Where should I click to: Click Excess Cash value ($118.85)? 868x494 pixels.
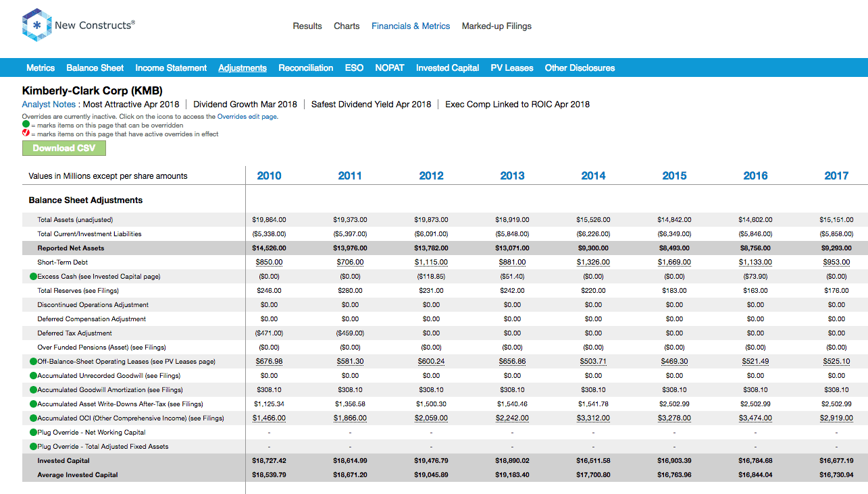tap(431, 277)
